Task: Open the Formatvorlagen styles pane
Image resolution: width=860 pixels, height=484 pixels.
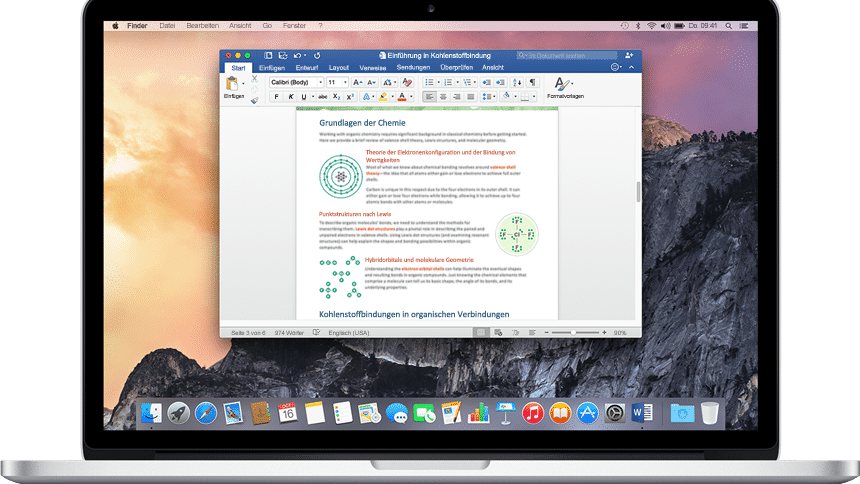Action: coord(565,88)
